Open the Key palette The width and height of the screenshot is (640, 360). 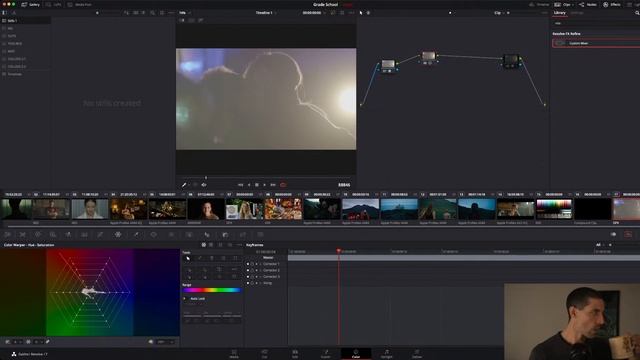[225, 235]
